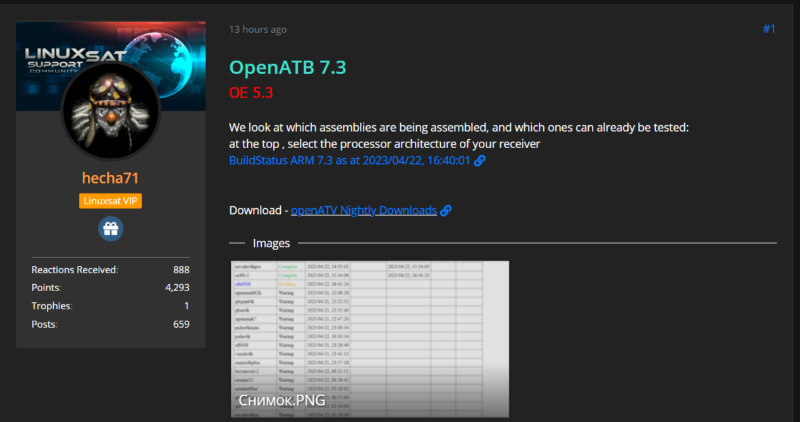Click chain icon next to openATV Nightly Downloads

(x=446, y=210)
